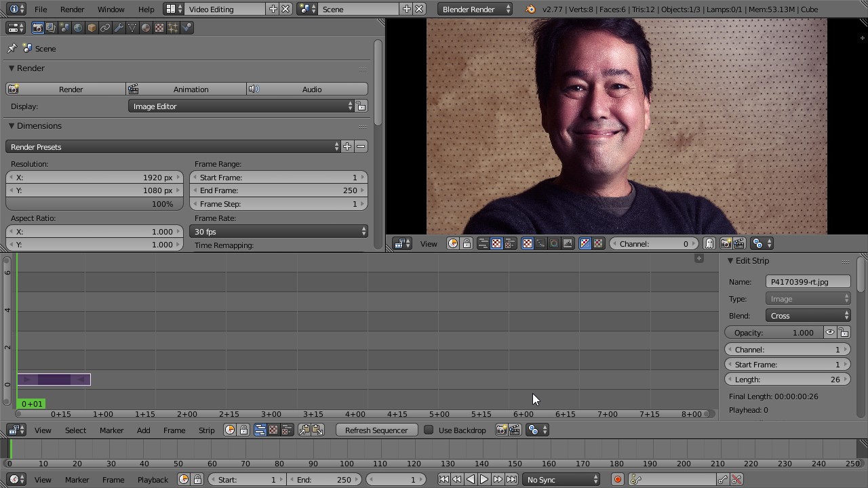Open the Help menu

point(146,9)
